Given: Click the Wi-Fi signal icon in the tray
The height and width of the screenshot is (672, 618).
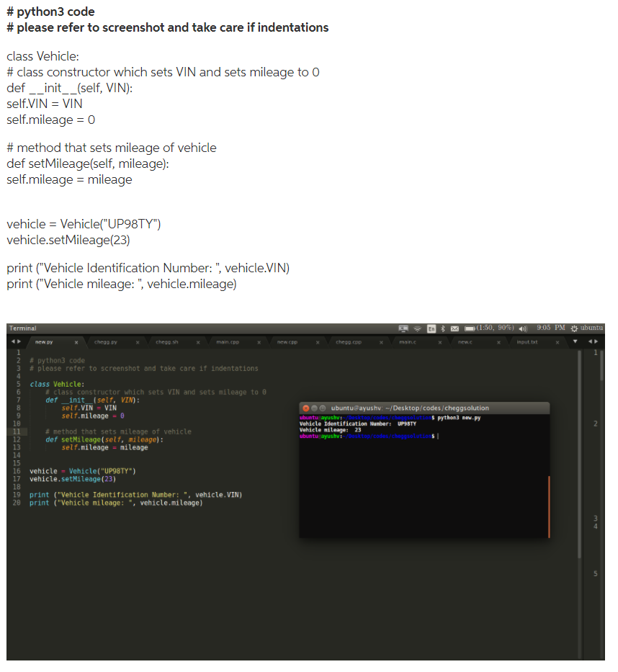Looking at the screenshot, I should pyautogui.click(x=417, y=328).
